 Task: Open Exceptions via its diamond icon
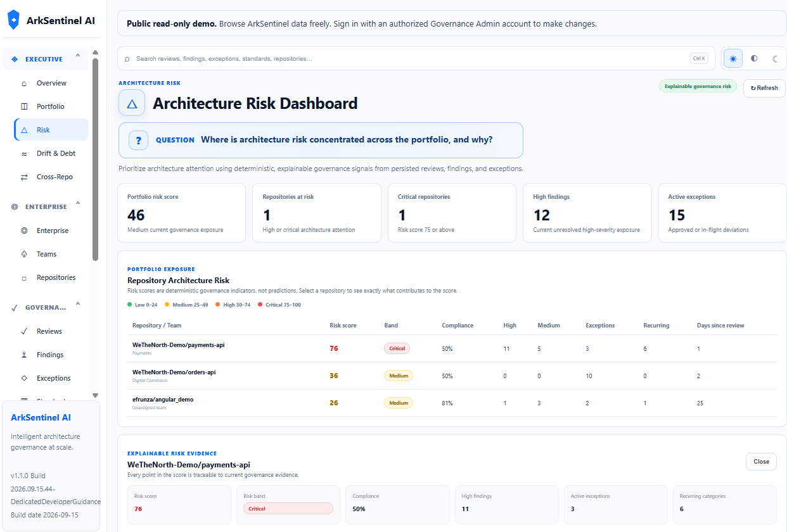[24, 378]
